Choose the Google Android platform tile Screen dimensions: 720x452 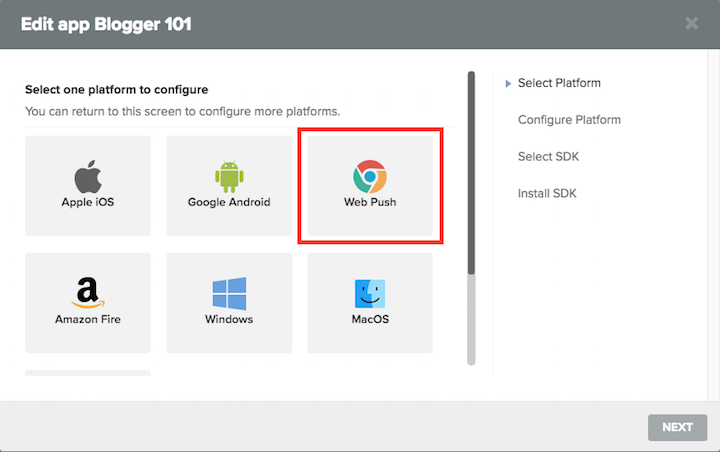point(229,186)
